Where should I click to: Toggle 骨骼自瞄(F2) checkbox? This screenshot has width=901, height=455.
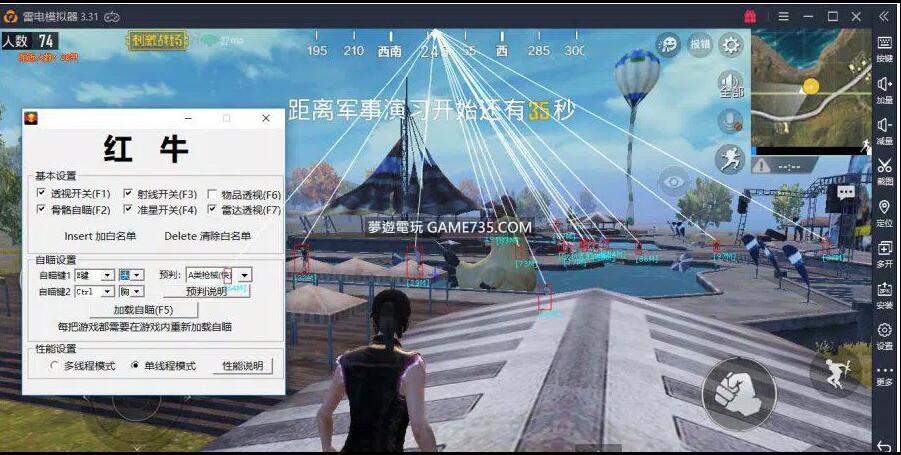[x=41, y=209]
